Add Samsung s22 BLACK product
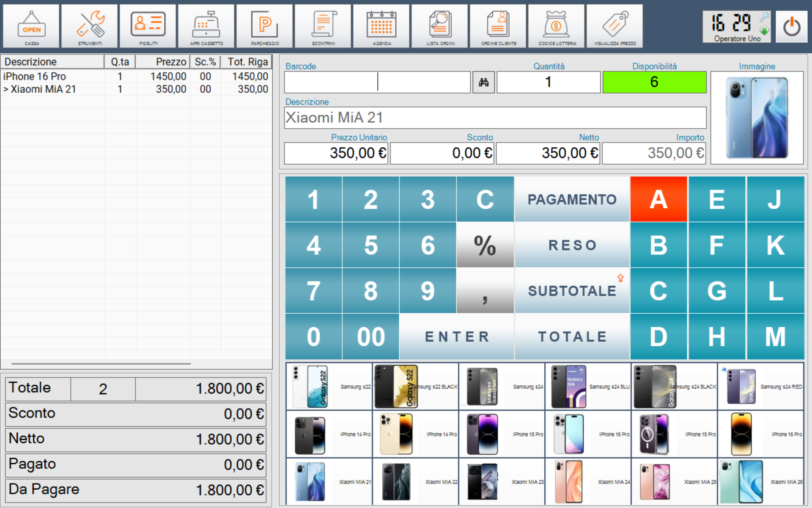Screen dimensions: 812x508 (415, 387)
